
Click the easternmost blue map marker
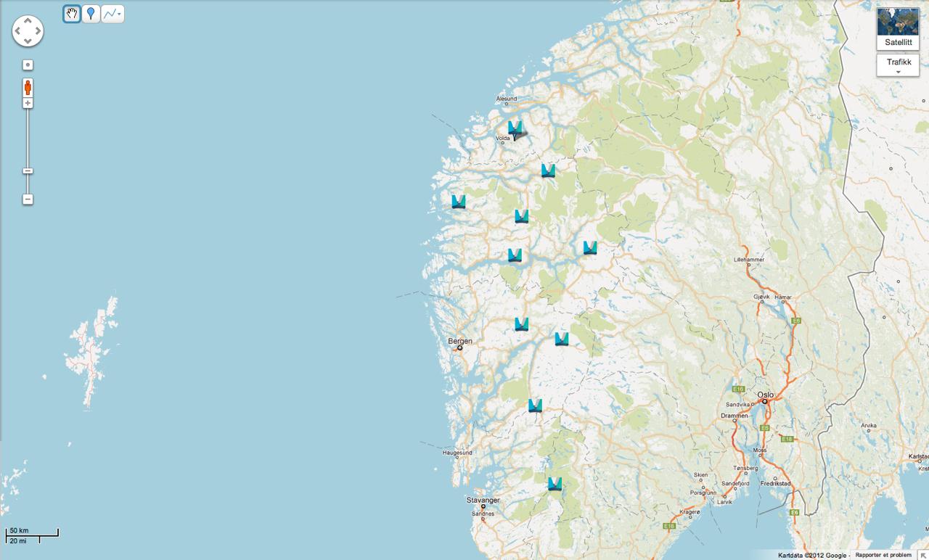tap(590, 247)
